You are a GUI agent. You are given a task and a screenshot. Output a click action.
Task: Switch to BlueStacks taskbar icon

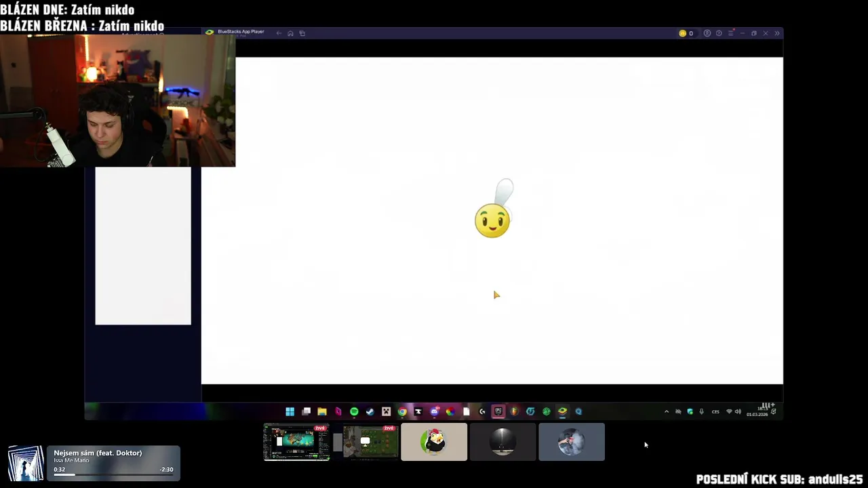pyautogui.click(x=562, y=411)
